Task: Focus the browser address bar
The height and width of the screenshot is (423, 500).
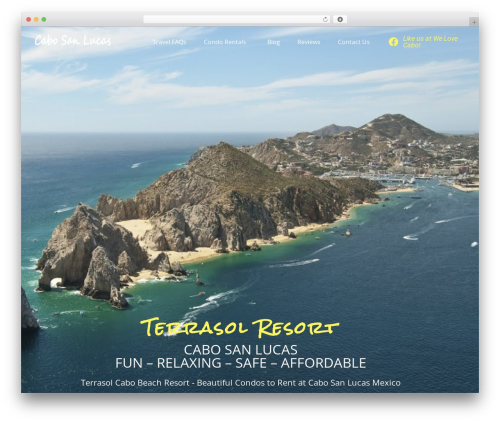Action: [237, 20]
